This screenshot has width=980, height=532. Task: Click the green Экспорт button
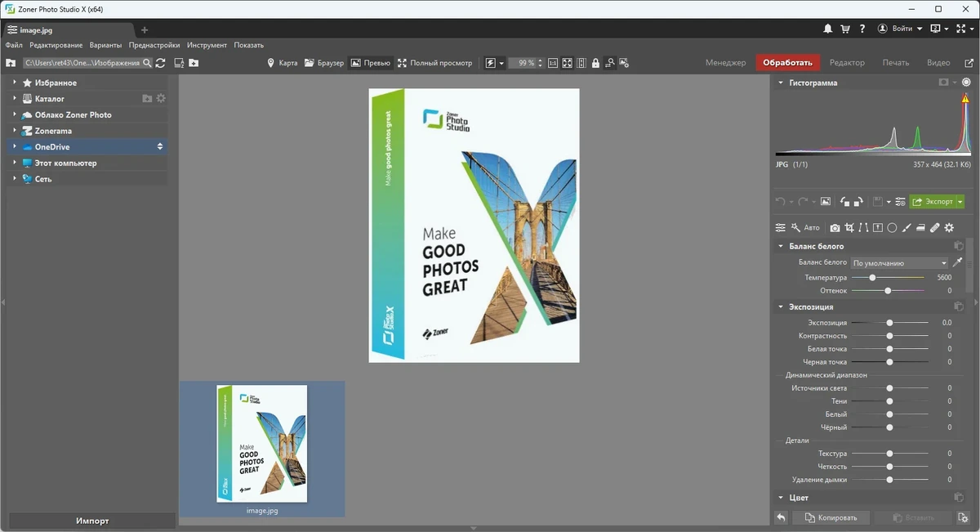click(932, 202)
